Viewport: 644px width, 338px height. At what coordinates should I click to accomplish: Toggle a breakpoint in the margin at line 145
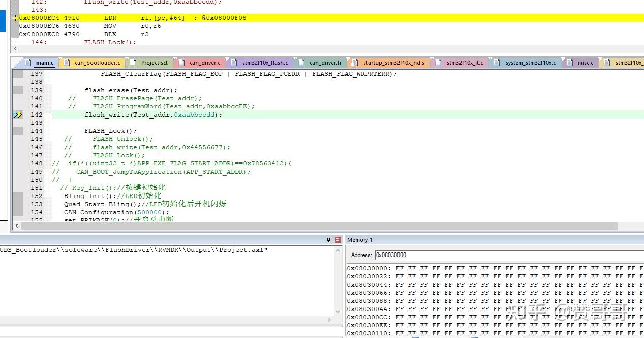18,139
